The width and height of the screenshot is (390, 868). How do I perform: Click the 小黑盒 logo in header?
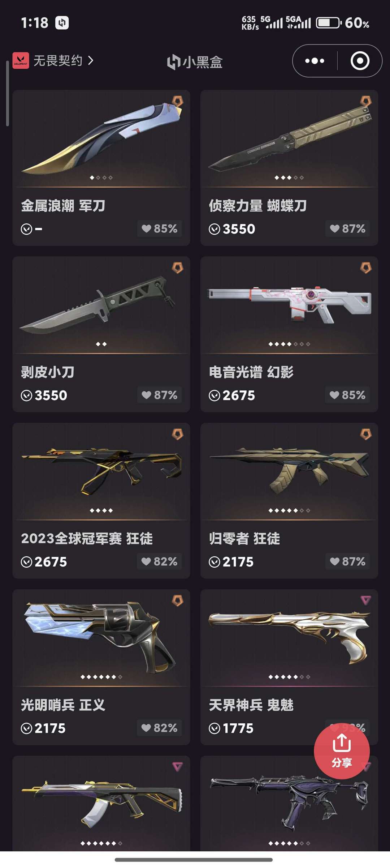pos(195,62)
